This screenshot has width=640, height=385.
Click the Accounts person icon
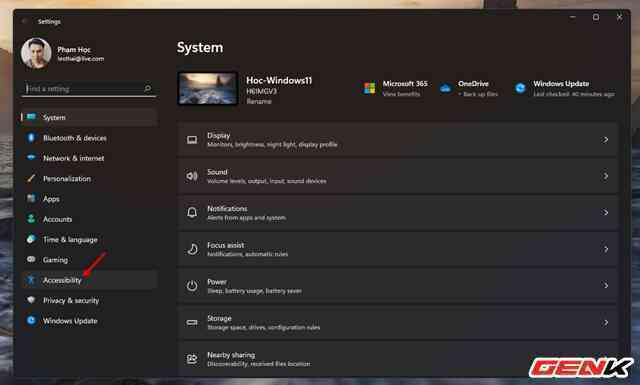click(31, 219)
